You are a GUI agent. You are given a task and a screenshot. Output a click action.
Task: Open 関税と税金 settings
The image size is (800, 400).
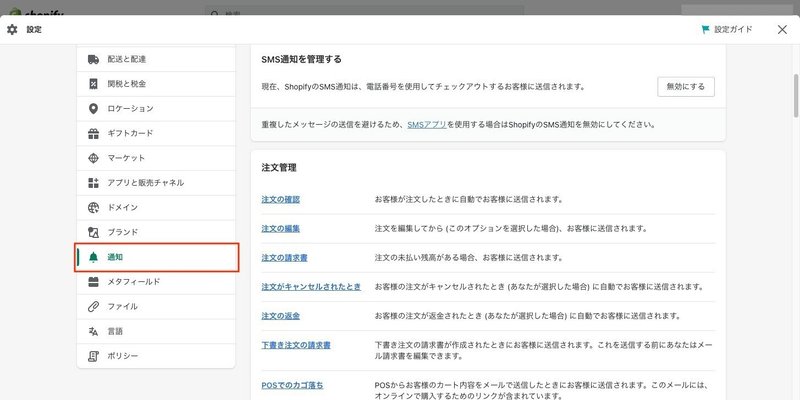click(156, 84)
